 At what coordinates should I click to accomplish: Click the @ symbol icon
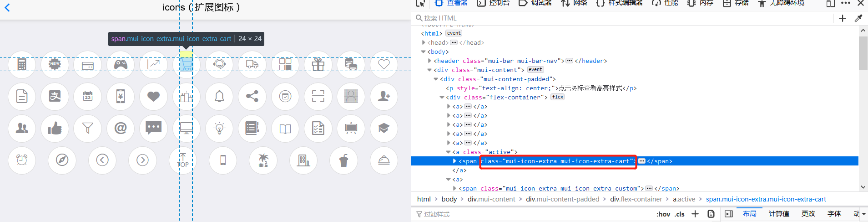point(121,128)
